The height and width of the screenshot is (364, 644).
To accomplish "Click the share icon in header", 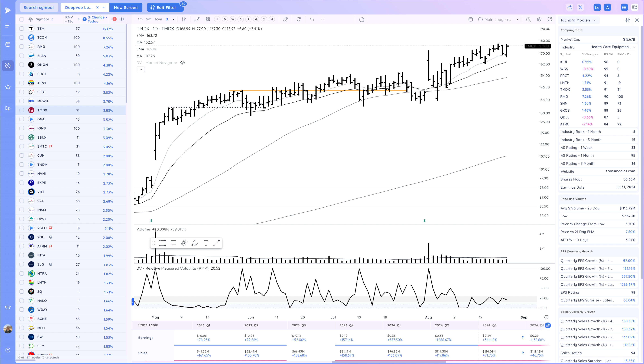I will tap(569, 8).
